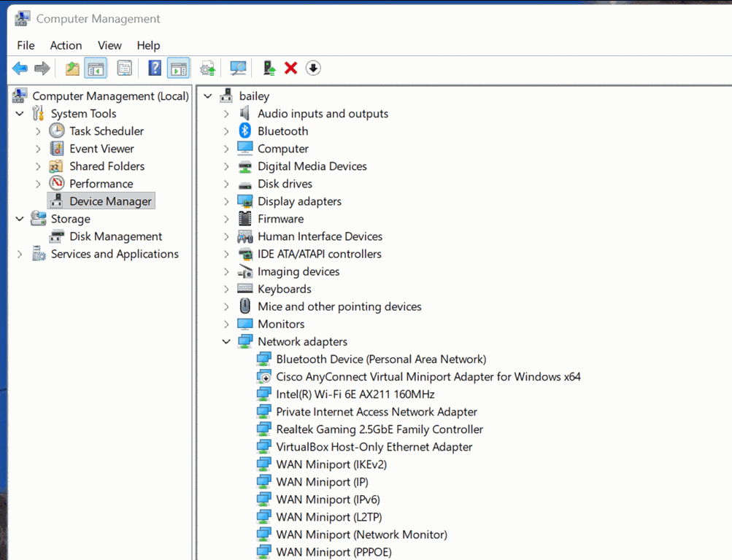Screen dimensions: 732x560
Task: Expand Services and Applications node
Action: [20, 254]
